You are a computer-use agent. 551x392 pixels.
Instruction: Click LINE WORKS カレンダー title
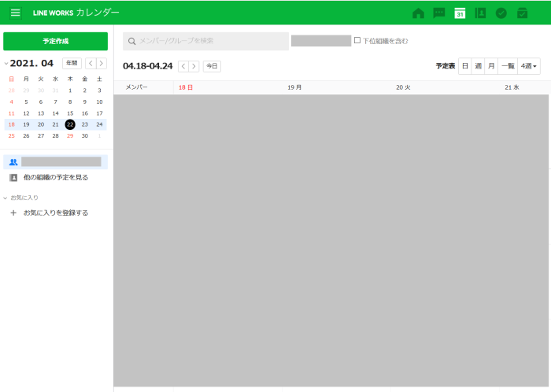coord(76,13)
